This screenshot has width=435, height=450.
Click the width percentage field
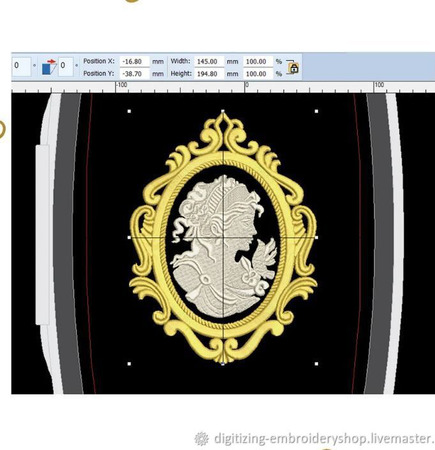258,61
